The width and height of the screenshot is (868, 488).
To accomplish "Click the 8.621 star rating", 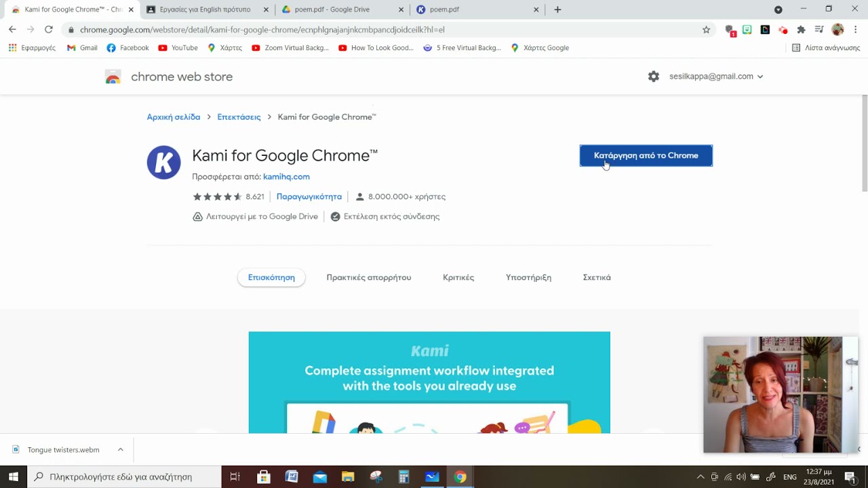I will coord(229,197).
